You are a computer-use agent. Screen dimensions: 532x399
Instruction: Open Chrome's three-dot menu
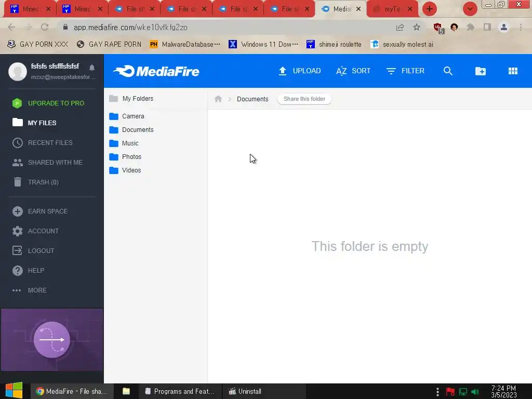coord(521,27)
